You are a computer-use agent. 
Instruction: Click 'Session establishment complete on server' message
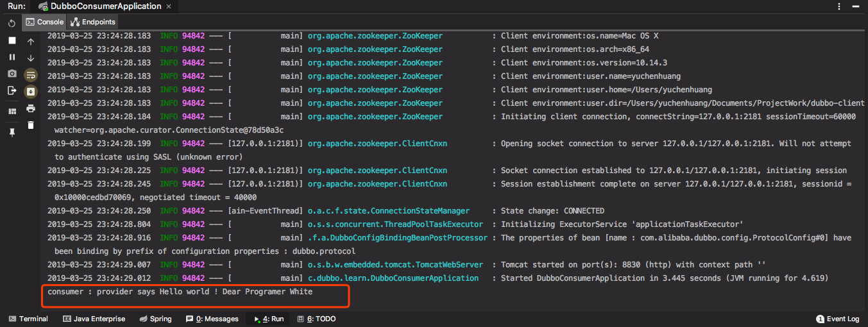coord(676,184)
